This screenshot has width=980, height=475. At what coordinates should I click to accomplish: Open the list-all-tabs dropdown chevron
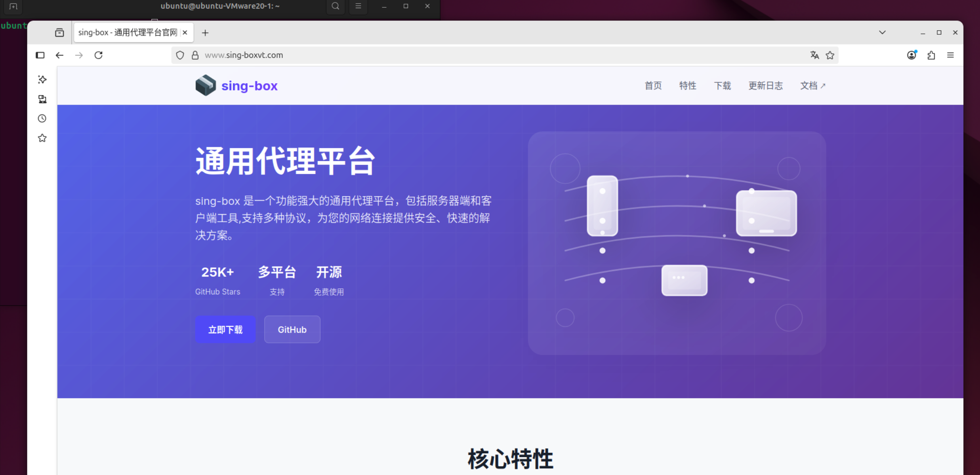pos(882,32)
